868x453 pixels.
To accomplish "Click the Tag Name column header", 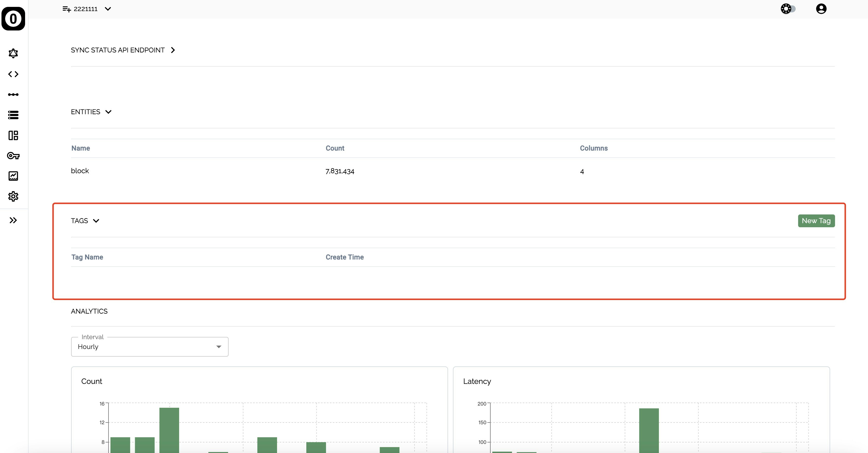I will [x=87, y=257].
